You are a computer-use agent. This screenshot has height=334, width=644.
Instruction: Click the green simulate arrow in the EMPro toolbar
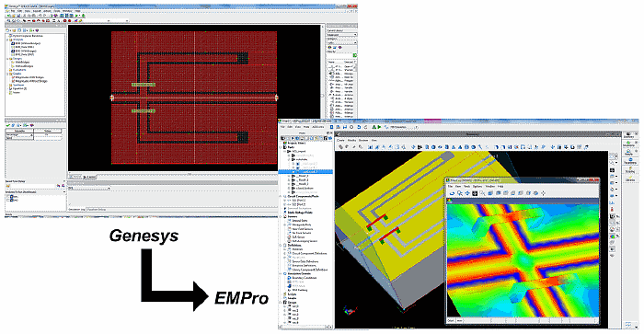(379, 127)
